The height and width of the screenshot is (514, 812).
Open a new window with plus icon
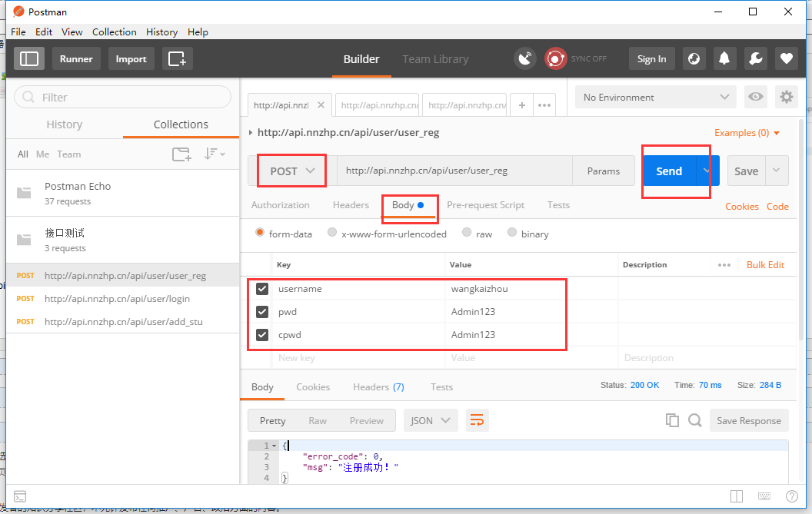[178, 58]
